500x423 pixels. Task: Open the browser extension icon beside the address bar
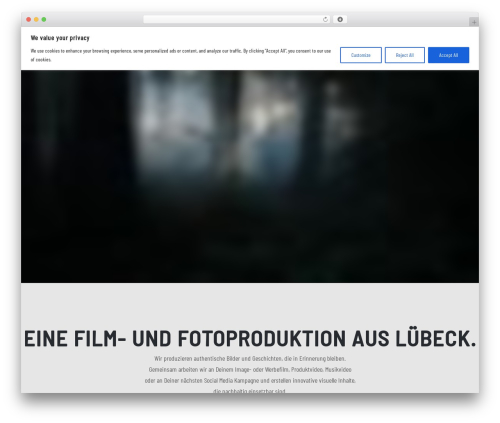point(340,20)
